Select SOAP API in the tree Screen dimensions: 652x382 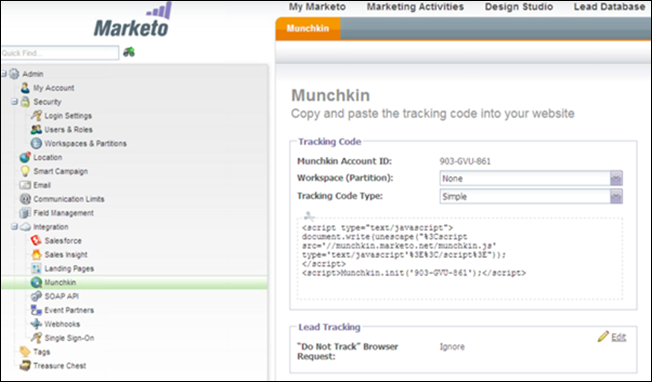[62, 296]
